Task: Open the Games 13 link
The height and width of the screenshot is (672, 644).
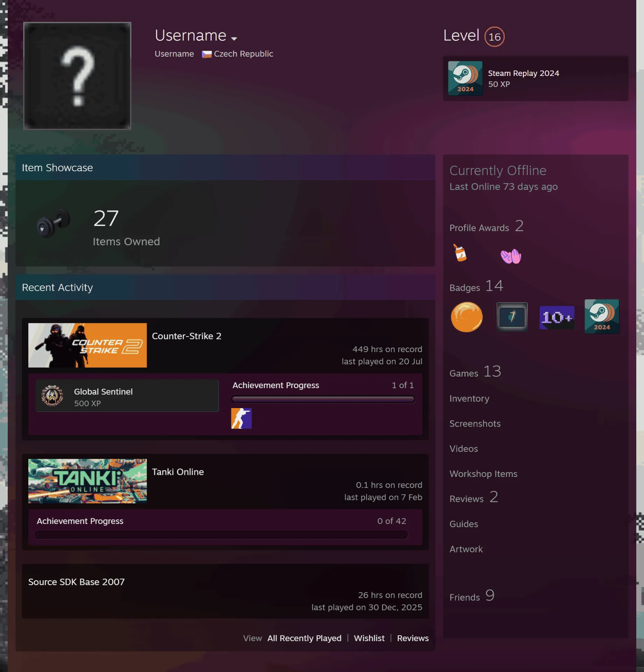Action: pos(475,372)
